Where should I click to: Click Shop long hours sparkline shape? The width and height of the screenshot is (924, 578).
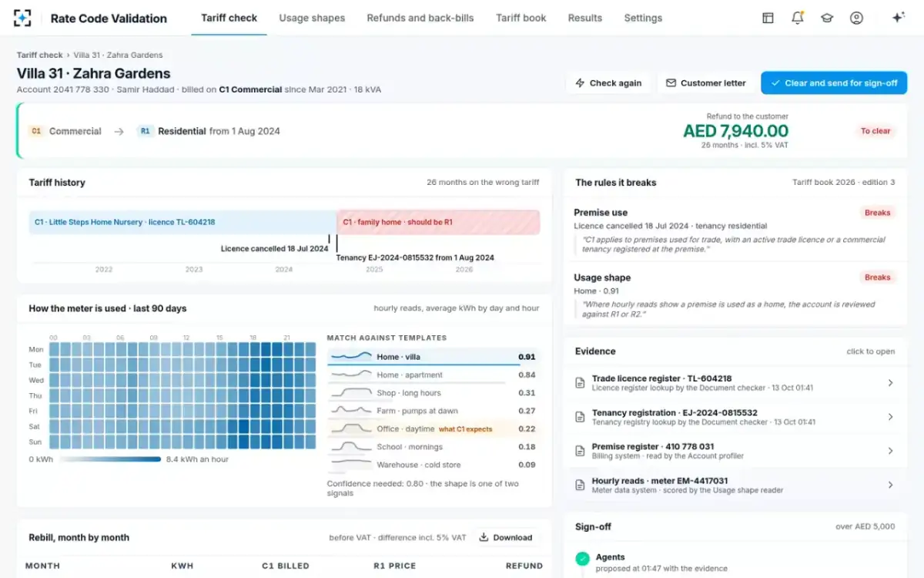(350, 392)
